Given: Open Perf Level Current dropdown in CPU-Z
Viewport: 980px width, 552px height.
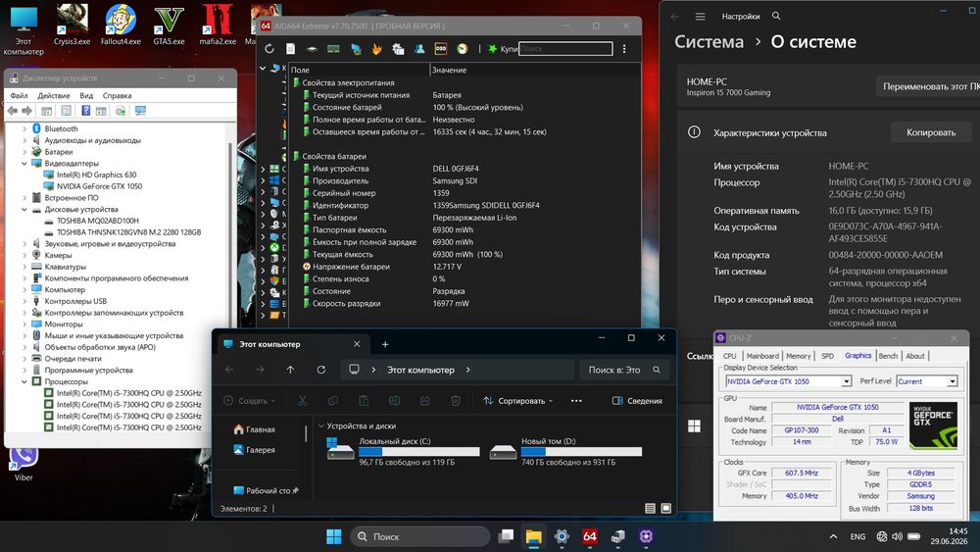Looking at the screenshot, I should pyautogui.click(x=952, y=381).
